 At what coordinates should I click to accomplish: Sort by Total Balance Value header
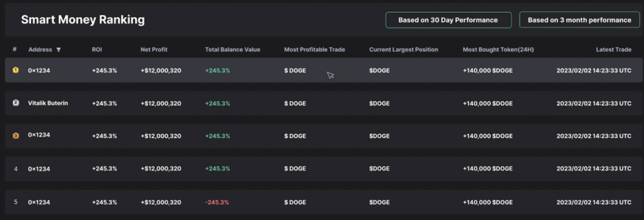pyautogui.click(x=232, y=49)
